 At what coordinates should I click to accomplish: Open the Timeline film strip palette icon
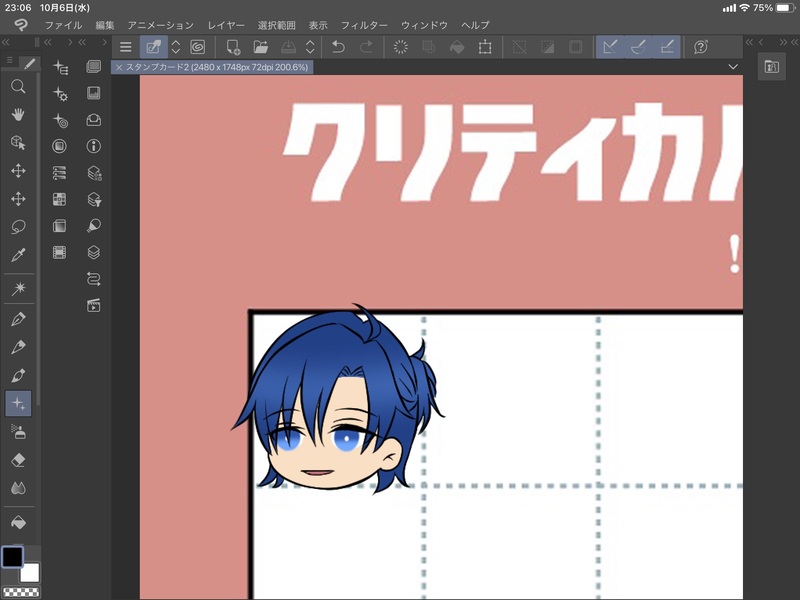tap(60, 253)
